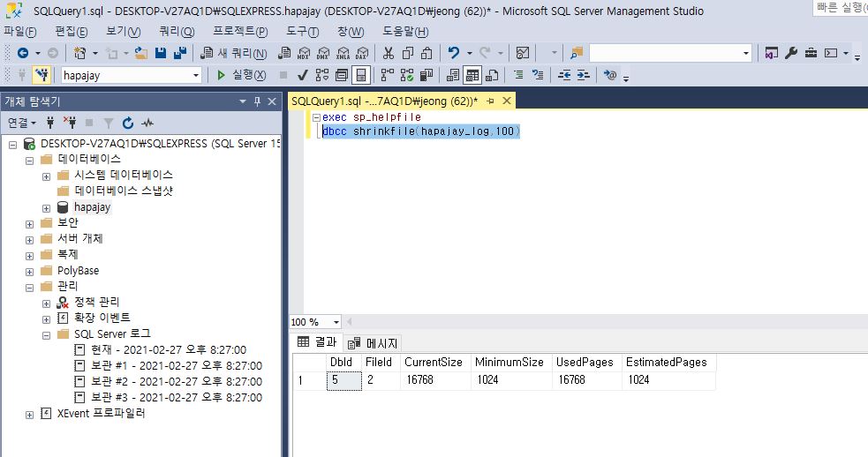
Task: Expand the hapajay database node
Action: (47, 208)
